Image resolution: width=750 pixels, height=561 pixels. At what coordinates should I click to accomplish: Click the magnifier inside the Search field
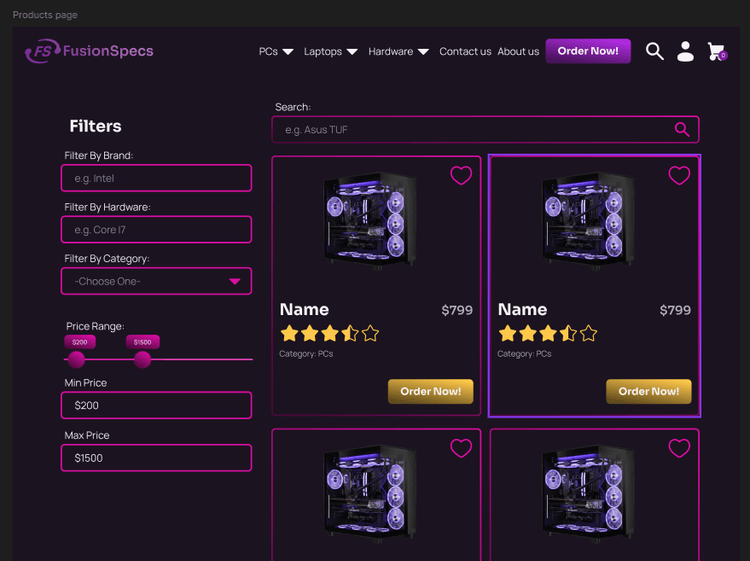(682, 129)
